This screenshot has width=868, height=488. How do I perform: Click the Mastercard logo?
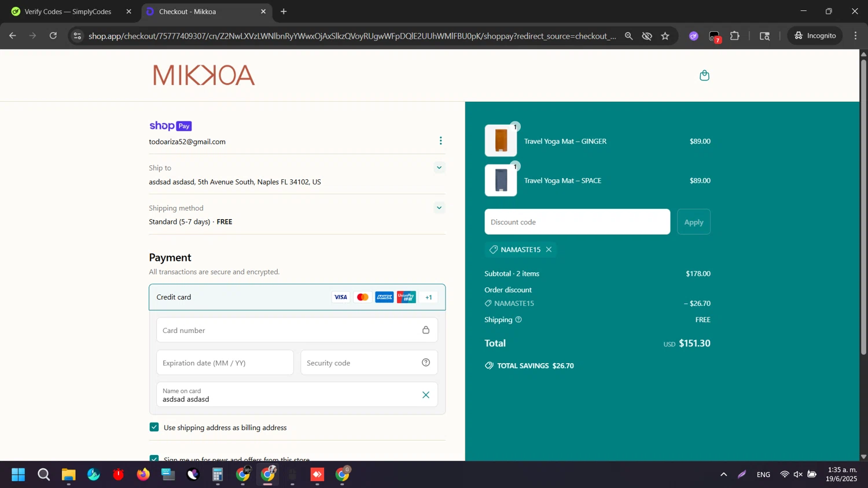(x=362, y=297)
